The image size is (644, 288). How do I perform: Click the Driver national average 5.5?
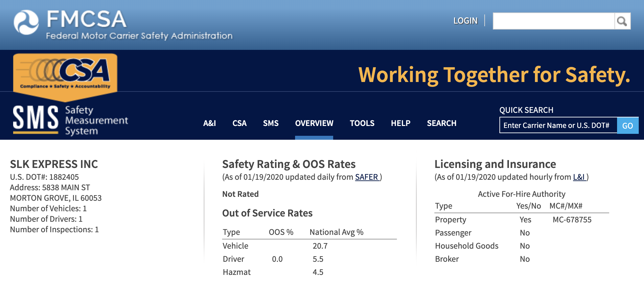pos(318,259)
